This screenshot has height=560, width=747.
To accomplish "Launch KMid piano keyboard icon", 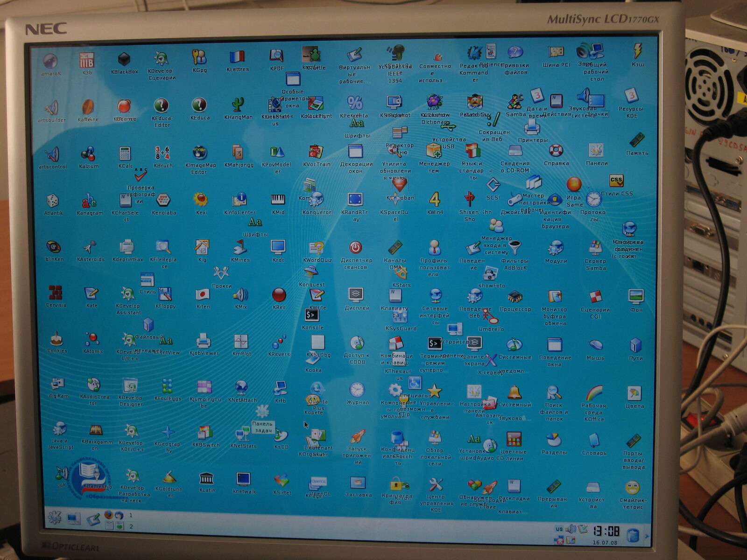I will coord(278,199).
